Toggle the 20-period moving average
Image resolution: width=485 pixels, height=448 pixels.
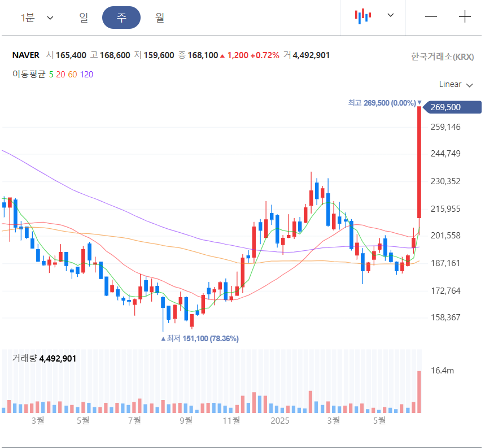[60, 75]
